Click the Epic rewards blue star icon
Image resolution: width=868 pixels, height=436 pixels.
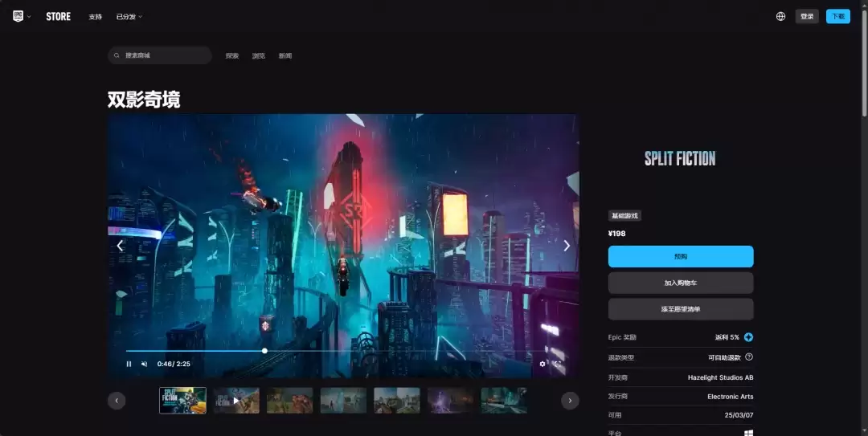click(748, 337)
